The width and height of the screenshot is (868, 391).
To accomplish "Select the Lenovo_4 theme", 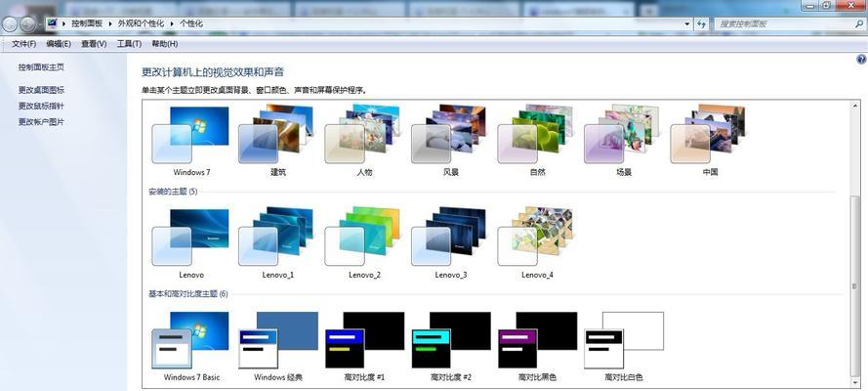I will pos(536,243).
